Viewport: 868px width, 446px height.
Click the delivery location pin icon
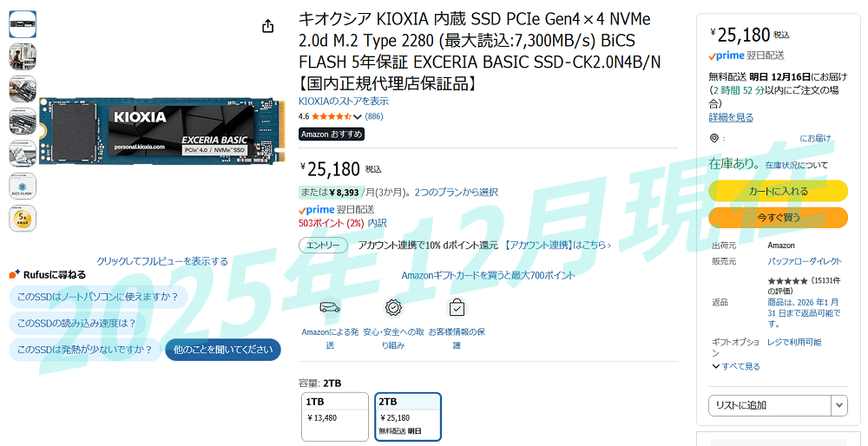tap(714, 138)
